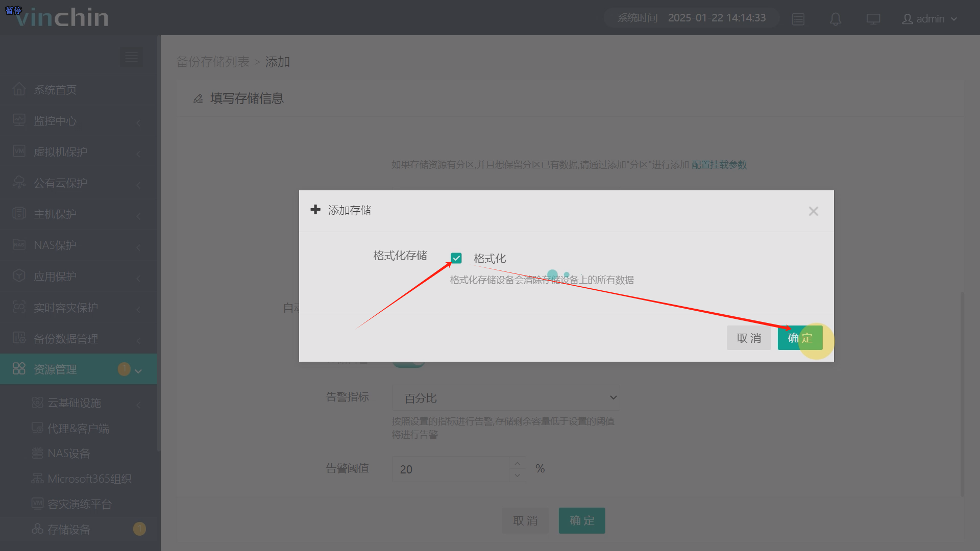The image size is (980, 551).
Task: Uncheck the 格式化 checkbox
Action: coord(456,258)
